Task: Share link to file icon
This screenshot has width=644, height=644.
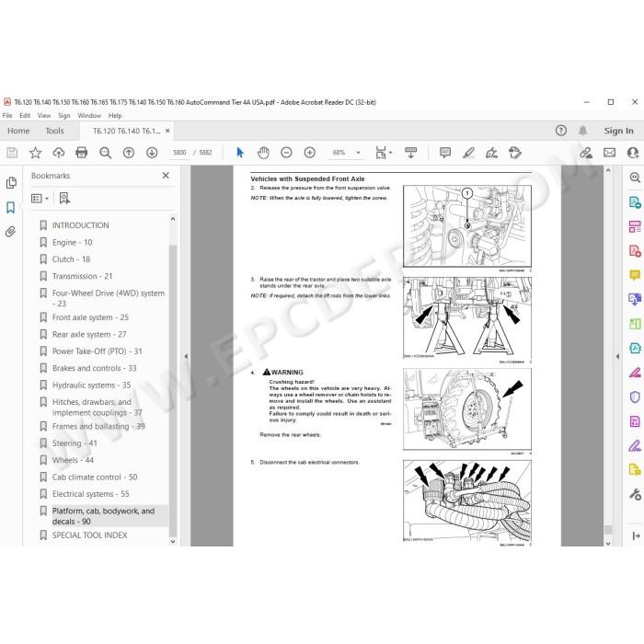Action: tap(586, 153)
